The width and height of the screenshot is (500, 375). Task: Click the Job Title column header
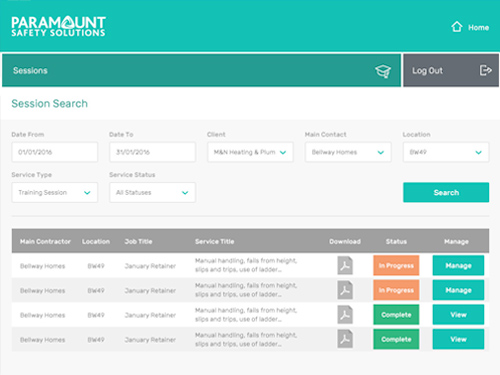[x=138, y=241]
